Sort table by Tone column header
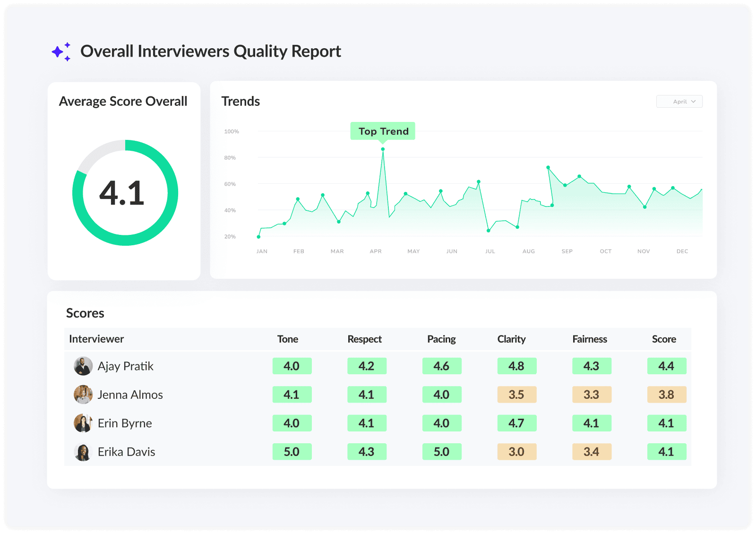Screen dimensions: 756x534 pos(288,339)
